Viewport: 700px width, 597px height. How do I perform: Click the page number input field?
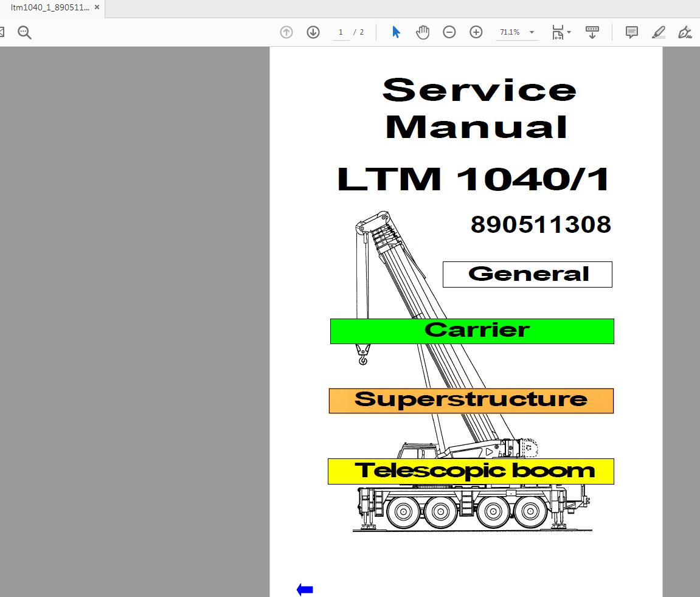[341, 32]
